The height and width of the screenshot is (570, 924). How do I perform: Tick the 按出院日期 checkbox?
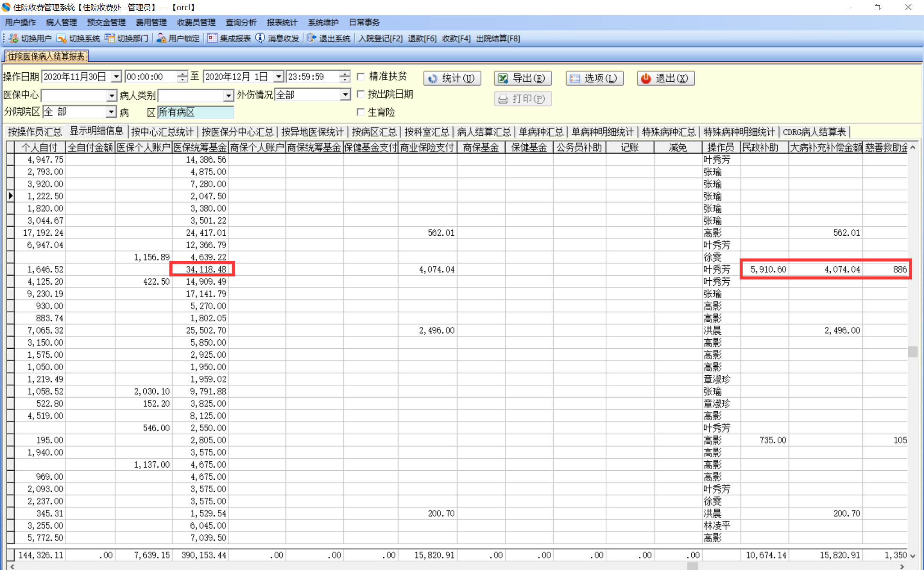click(x=361, y=94)
